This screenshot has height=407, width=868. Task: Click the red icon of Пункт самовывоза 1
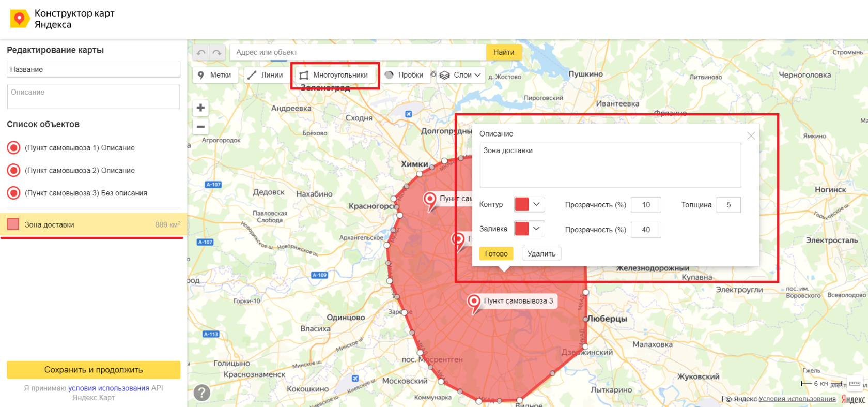coord(14,148)
